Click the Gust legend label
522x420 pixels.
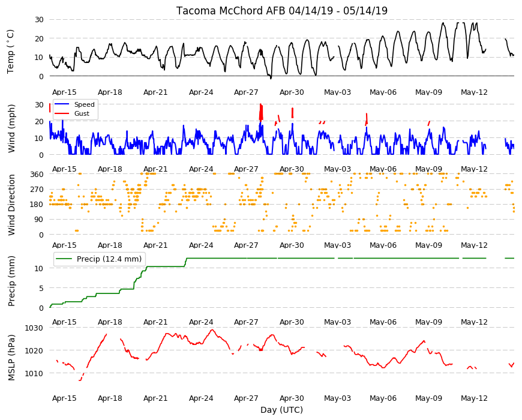82,113
